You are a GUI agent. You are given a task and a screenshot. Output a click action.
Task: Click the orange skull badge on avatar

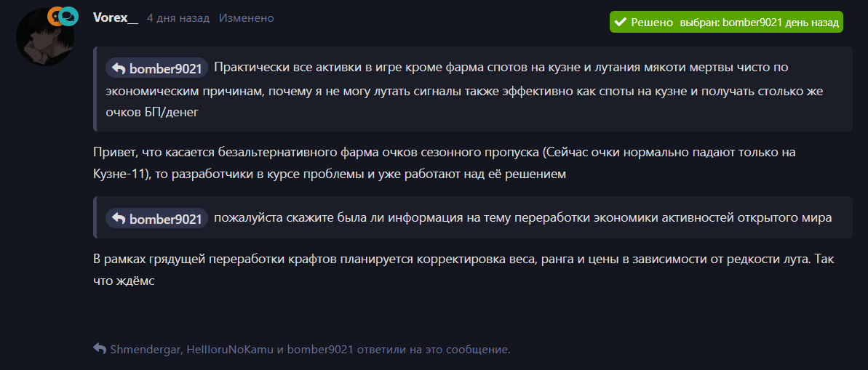(55, 16)
